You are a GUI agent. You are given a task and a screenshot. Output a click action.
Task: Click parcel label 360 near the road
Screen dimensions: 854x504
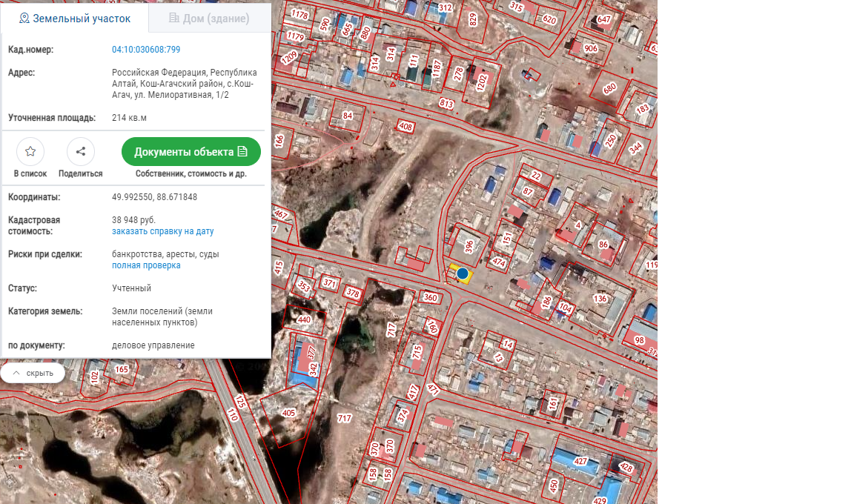click(430, 297)
